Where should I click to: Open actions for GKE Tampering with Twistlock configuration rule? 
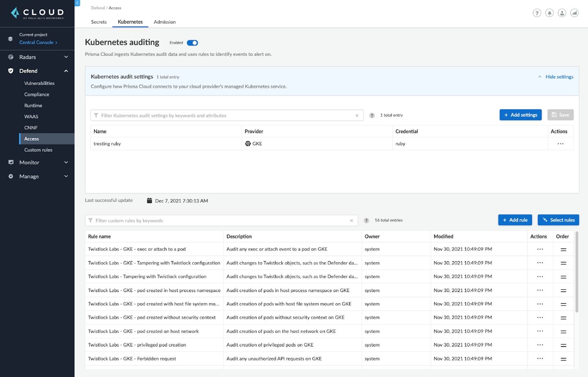pos(540,263)
